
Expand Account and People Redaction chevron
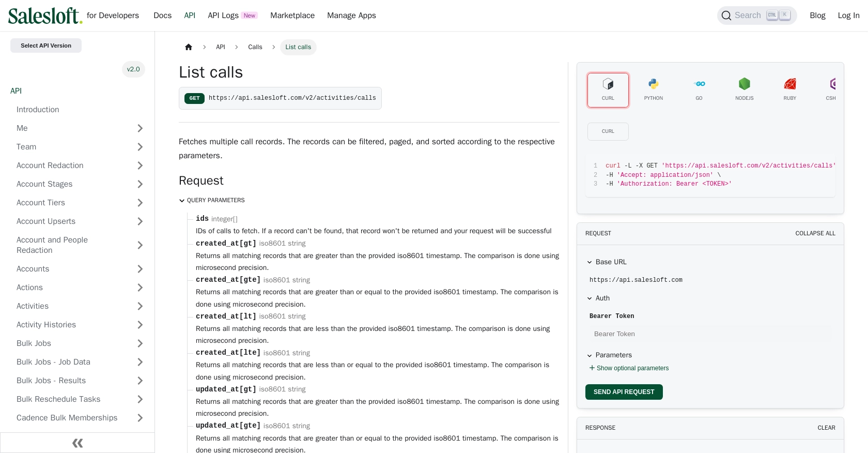coord(140,245)
